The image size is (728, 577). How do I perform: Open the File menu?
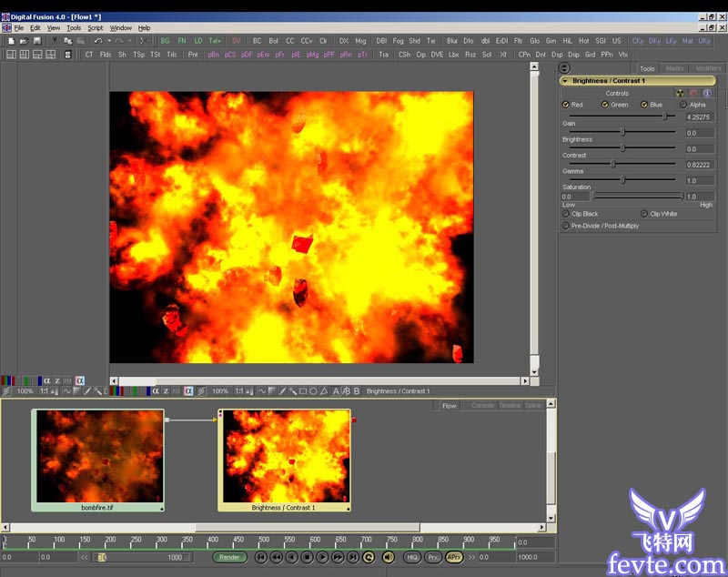tap(18, 28)
